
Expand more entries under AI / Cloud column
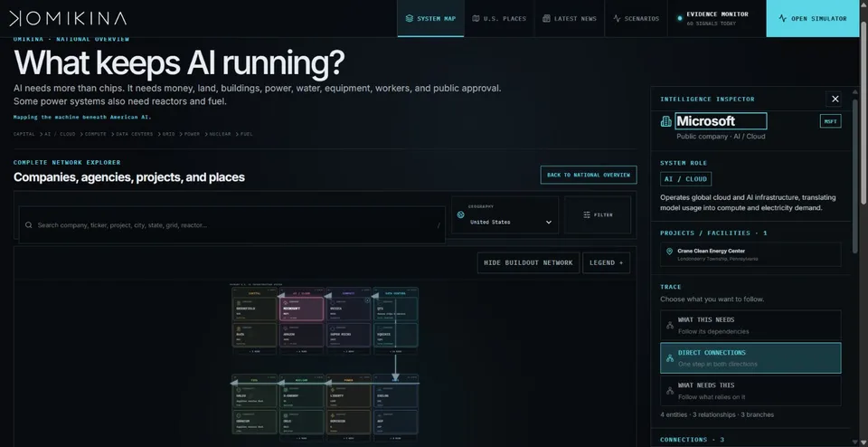[302, 352]
